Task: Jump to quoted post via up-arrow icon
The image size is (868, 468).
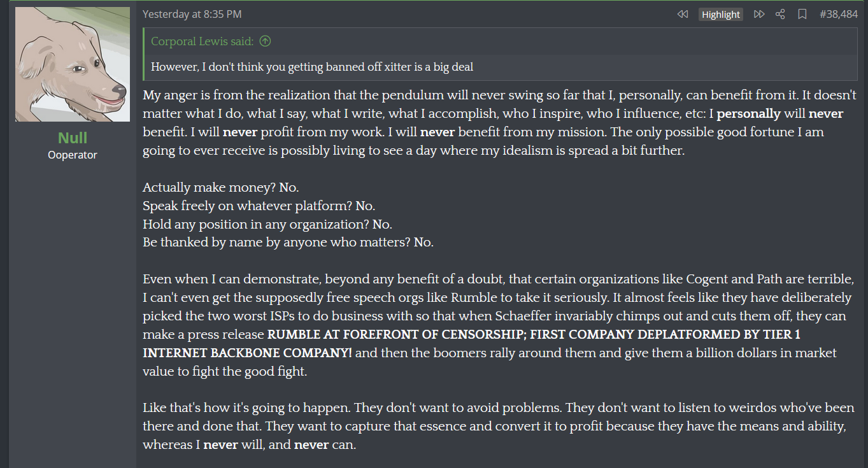Action: tap(266, 41)
